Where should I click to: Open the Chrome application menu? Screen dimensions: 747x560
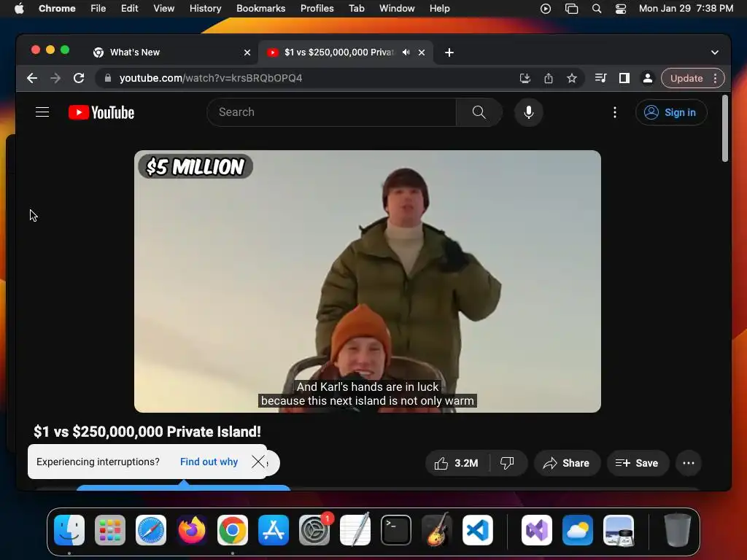[x=57, y=9]
